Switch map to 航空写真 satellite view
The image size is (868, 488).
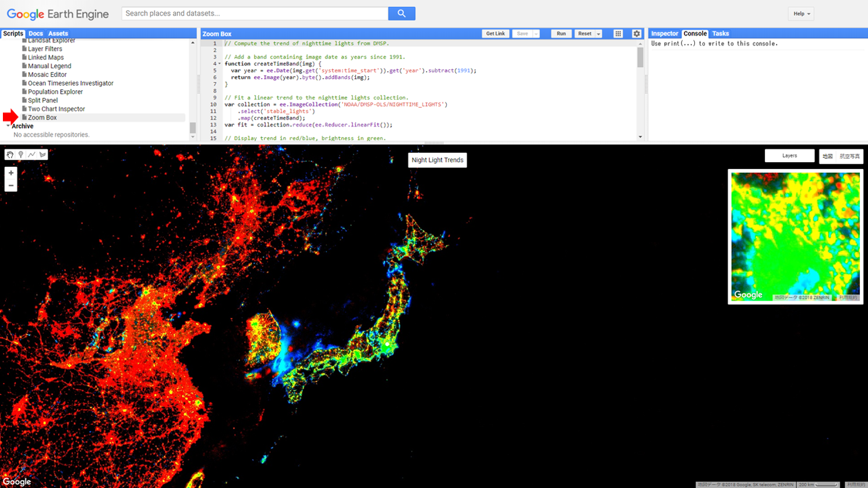point(849,156)
